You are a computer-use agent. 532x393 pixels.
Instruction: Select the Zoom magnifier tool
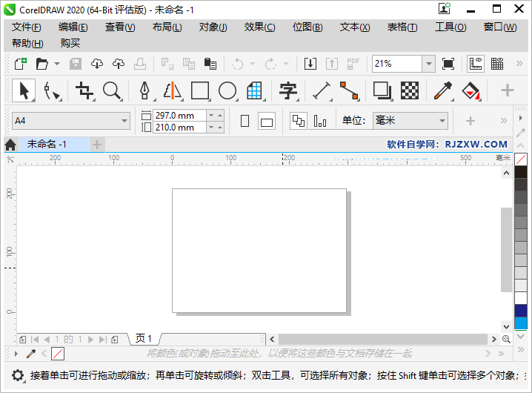click(x=112, y=91)
